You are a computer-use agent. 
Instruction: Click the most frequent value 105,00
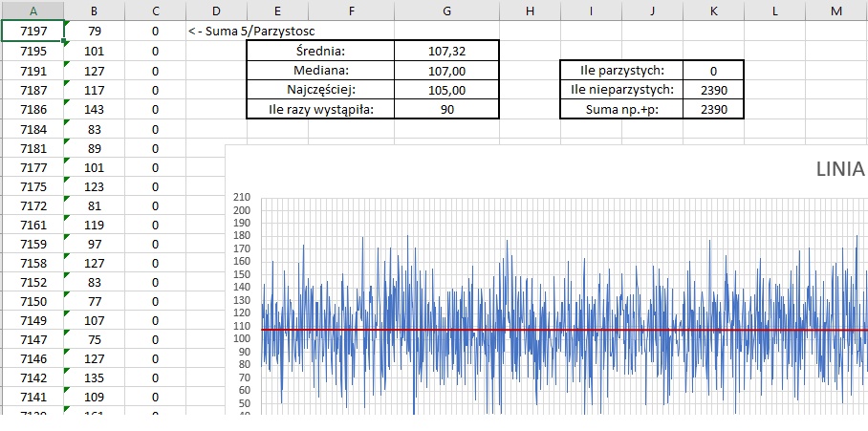click(x=446, y=90)
